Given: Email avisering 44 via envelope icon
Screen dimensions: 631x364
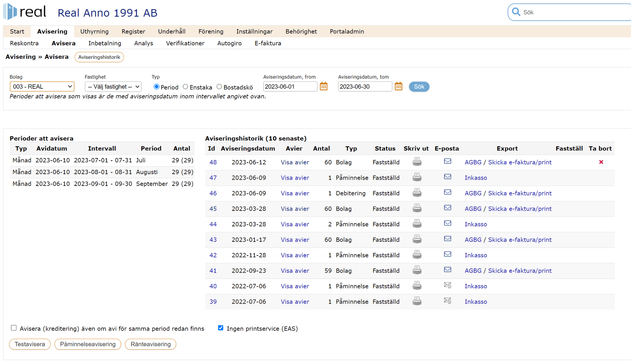Looking at the screenshot, I should pyautogui.click(x=447, y=223).
